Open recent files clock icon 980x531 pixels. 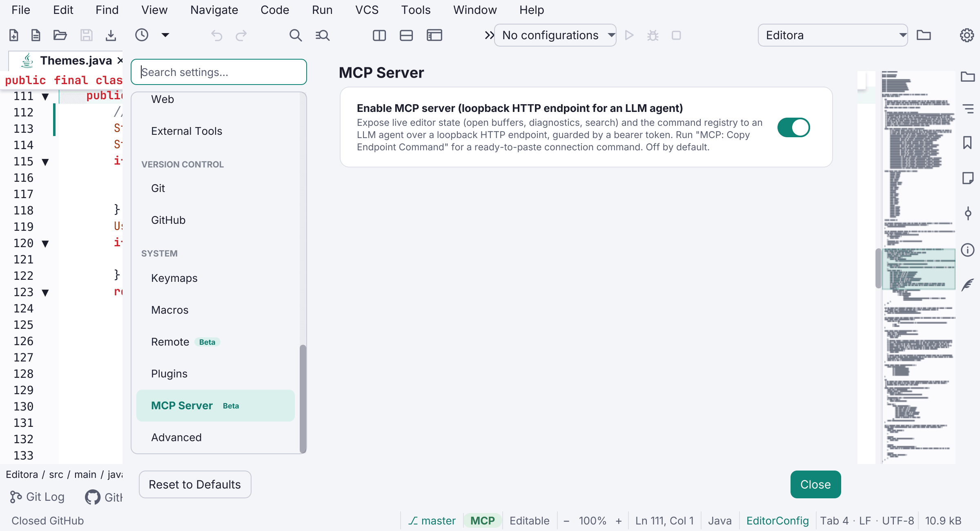coord(142,35)
